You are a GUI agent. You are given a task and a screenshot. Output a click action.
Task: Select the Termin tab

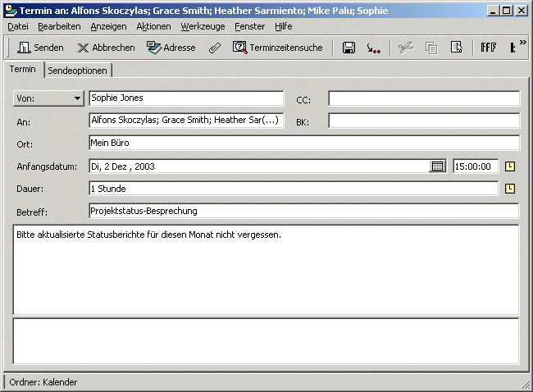23,70
